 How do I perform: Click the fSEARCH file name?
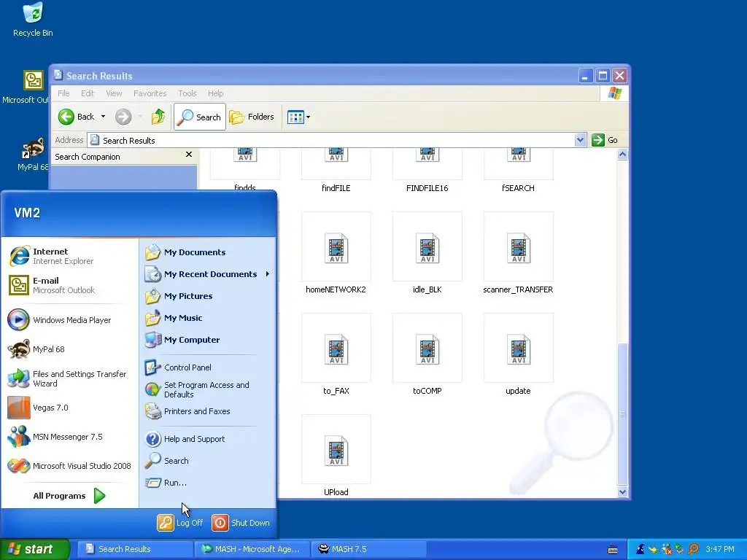tap(519, 188)
